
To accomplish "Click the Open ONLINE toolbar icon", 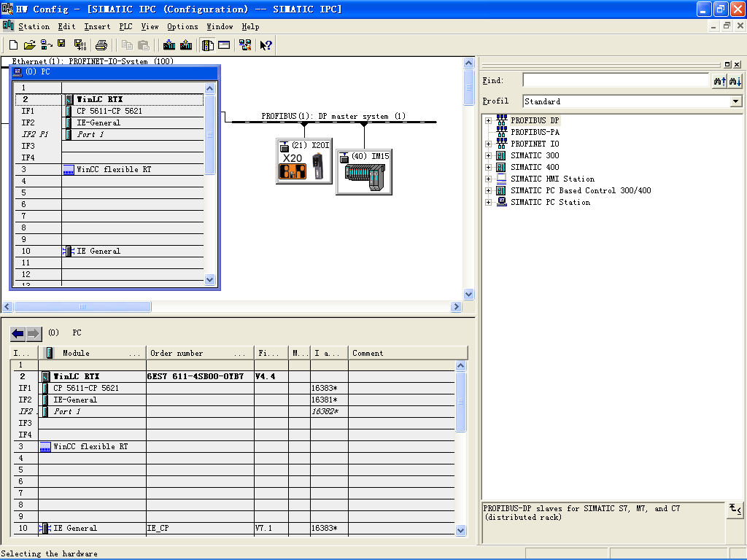I will click(x=46, y=45).
